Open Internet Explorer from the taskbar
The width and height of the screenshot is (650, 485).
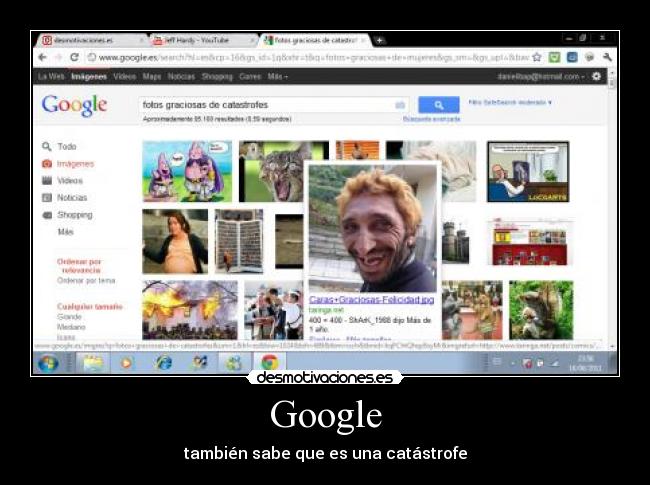click(164, 363)
